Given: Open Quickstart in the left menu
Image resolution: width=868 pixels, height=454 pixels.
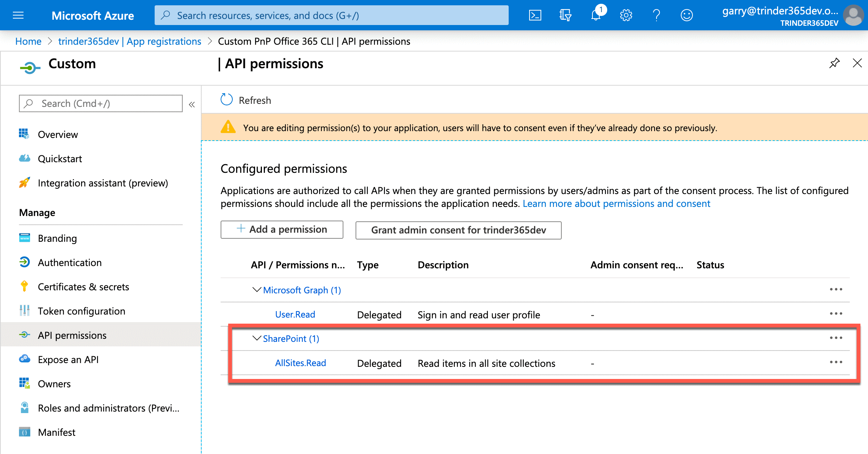Looking at the screenshot, I should pyautogui.click(x=60, y=159).
